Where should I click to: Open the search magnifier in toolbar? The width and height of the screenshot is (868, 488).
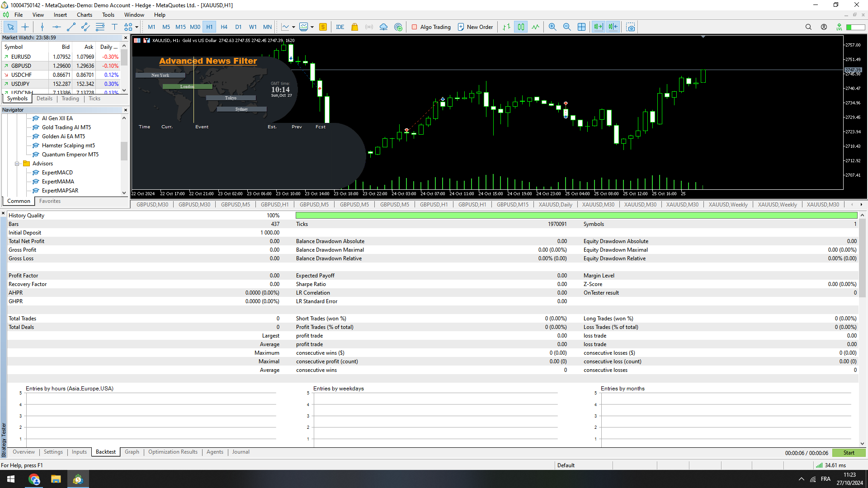pos(808,27)
